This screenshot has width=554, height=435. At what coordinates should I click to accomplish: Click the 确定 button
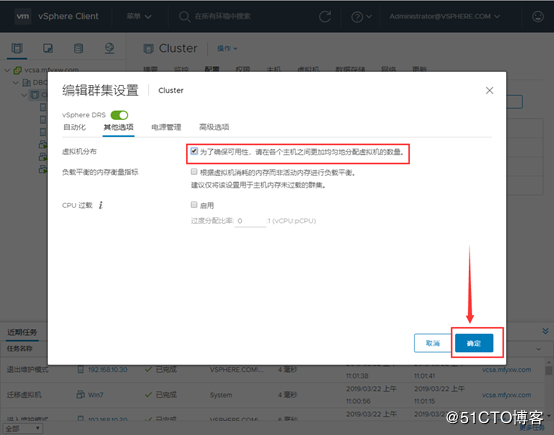coord(474,343)
